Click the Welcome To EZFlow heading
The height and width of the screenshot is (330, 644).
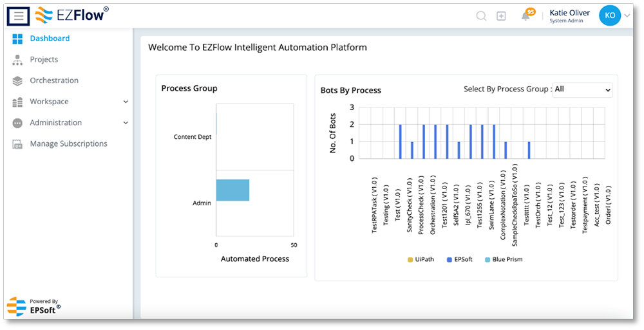coord(258,48)
